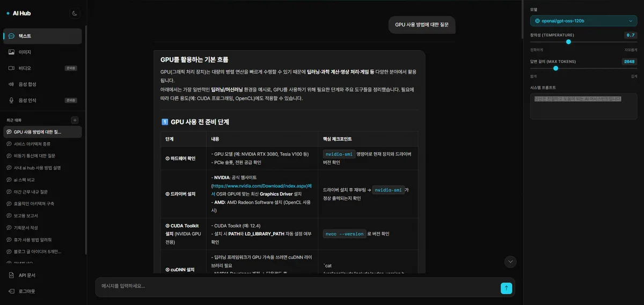Click the max tokens value 2048
This screenshot has width=644, height=305.
click(629, 61)
